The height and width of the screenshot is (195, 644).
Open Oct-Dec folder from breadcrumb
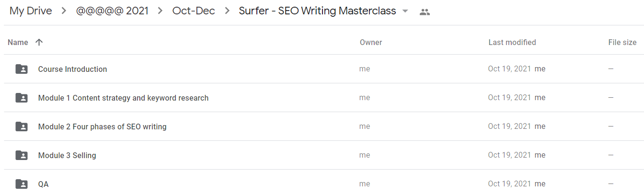click(x=194, y=11)
